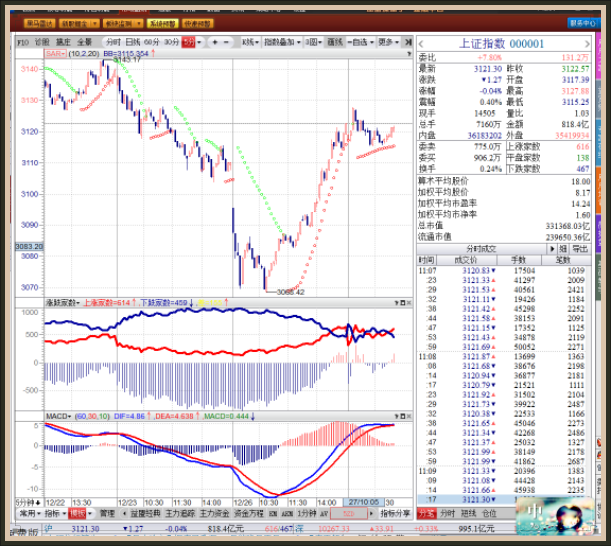The width and height of the screenshot is (611, 546).
Task: Click the F10 company info button
Action: pos(22,42)
